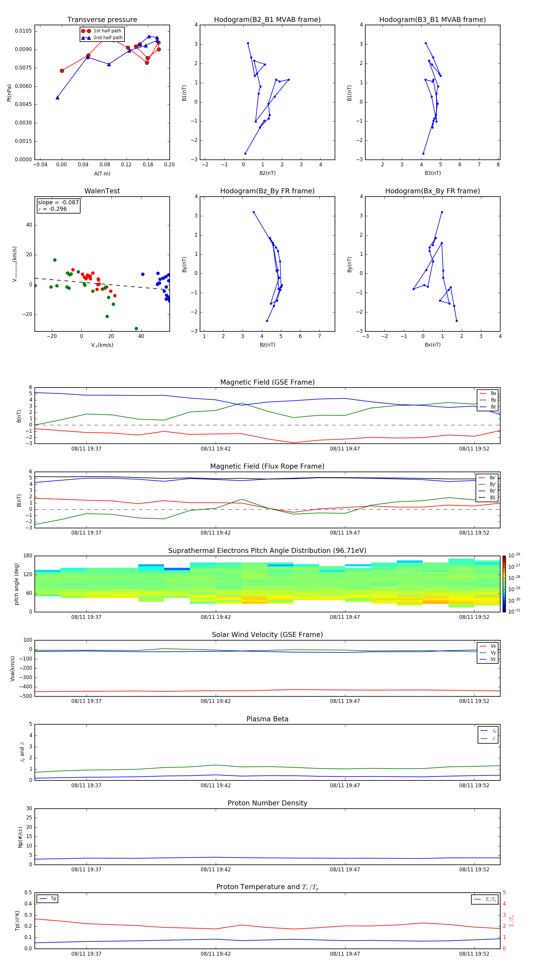Click the 'By' entry in GSE legend
Viewport: 535px width, 980px height.
pos(488,400)
